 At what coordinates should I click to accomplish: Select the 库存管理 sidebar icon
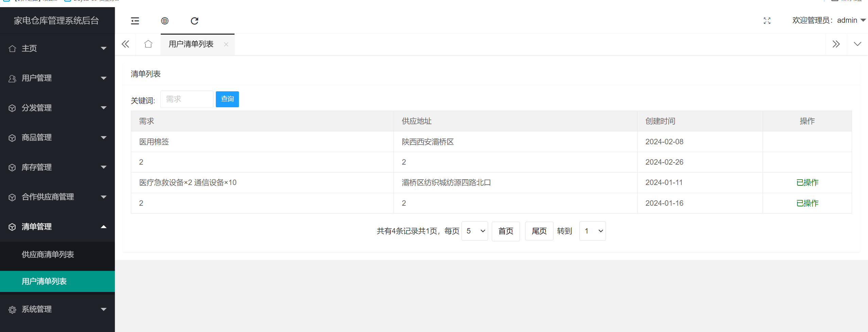(12, 167)
